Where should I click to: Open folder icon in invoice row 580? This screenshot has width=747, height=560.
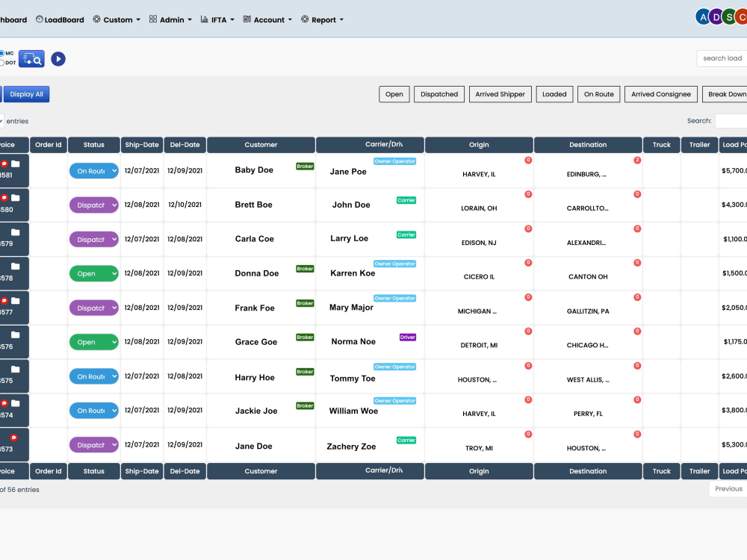click(x=15, y=198)
